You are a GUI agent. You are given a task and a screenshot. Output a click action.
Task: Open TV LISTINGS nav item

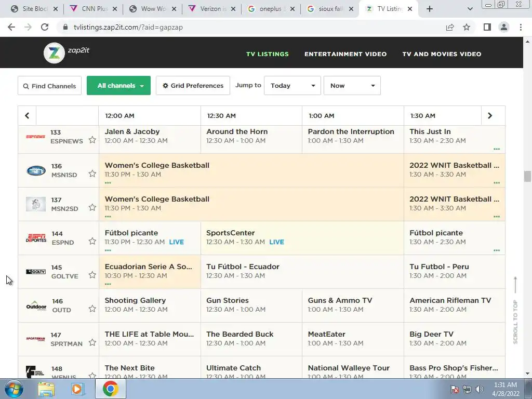pos(268,54)
